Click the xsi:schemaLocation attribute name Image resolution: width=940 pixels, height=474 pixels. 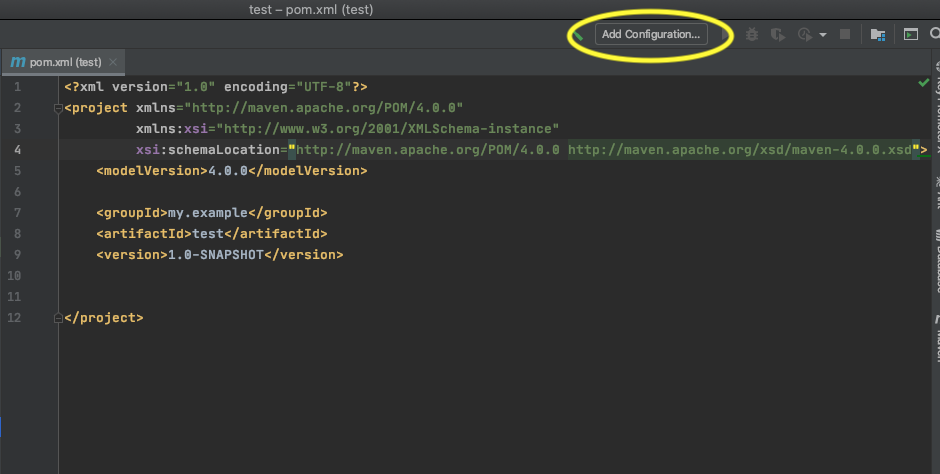coord(208,150)
